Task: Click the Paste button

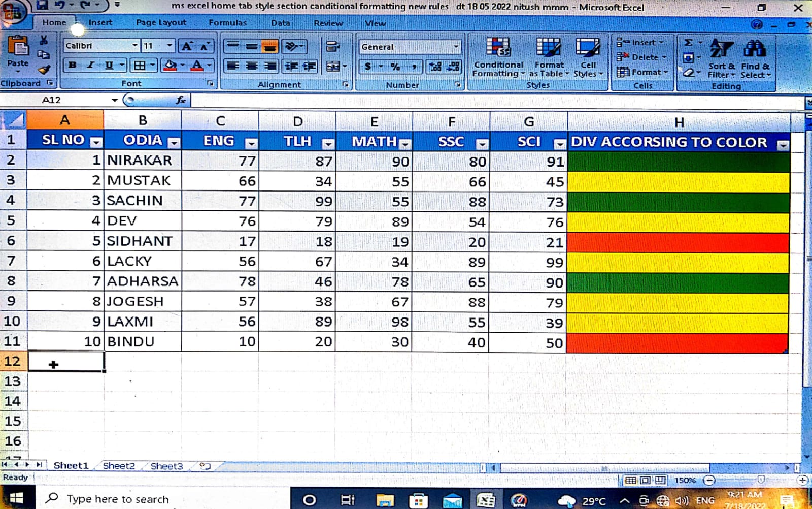Action: click(18, 52)
